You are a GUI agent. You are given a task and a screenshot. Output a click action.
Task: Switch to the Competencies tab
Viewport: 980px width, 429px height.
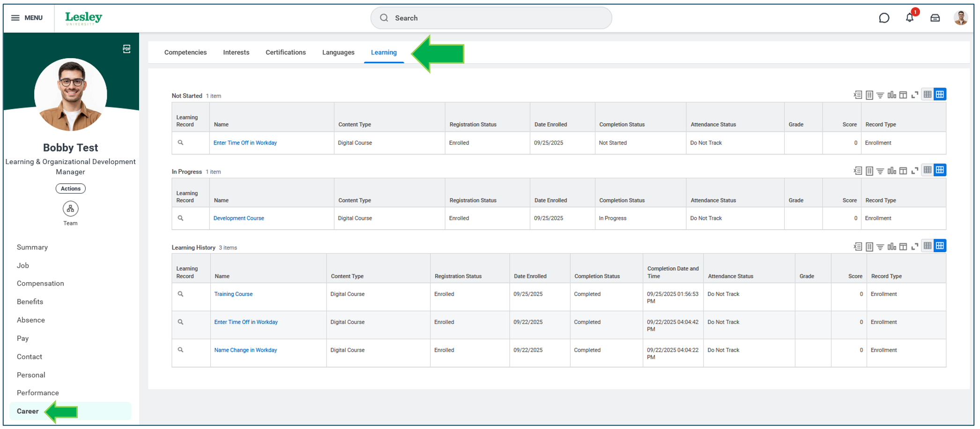(x=186, y=53)
